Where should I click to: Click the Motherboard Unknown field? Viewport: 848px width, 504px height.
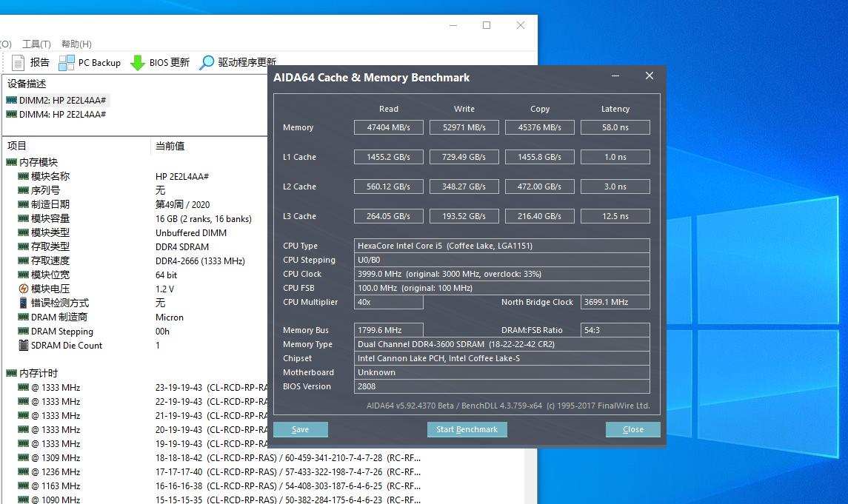pos(502,372)
